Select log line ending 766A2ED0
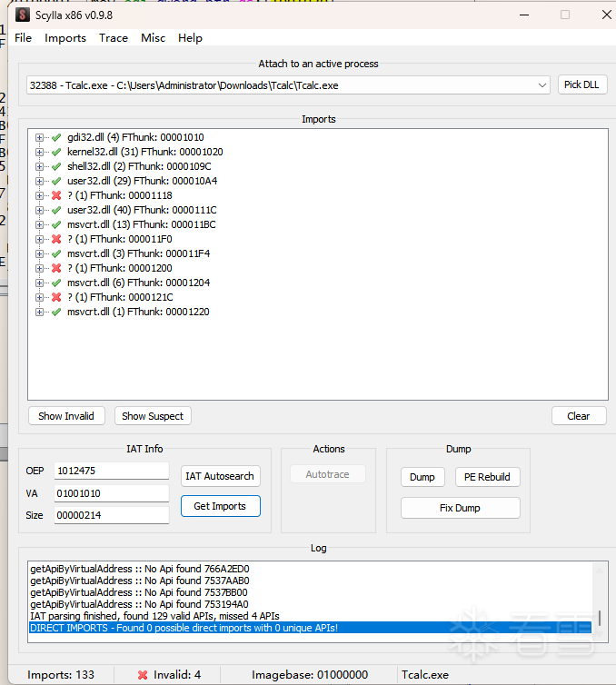The image size is (616, 685). [x=140, y=569]
